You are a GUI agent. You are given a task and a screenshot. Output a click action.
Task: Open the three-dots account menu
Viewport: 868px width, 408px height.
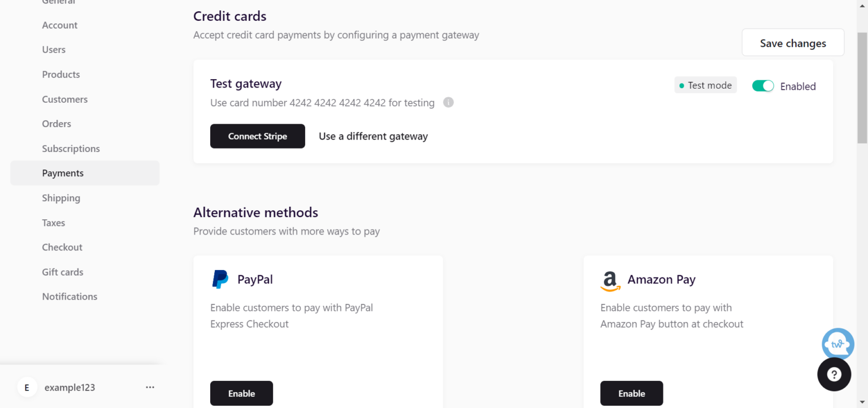[x=150, y=388]
